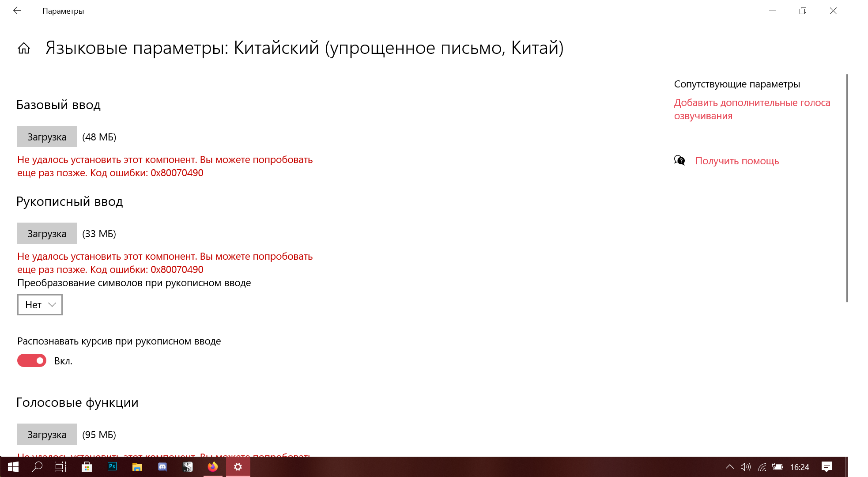Download speech pack (95 МБ)

tap(47, 435)
